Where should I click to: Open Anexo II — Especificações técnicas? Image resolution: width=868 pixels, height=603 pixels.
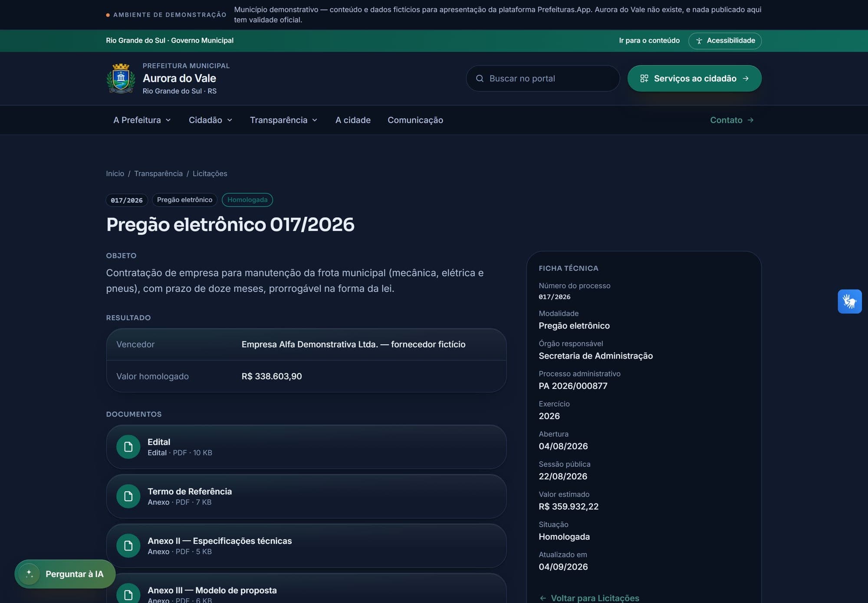306,546
